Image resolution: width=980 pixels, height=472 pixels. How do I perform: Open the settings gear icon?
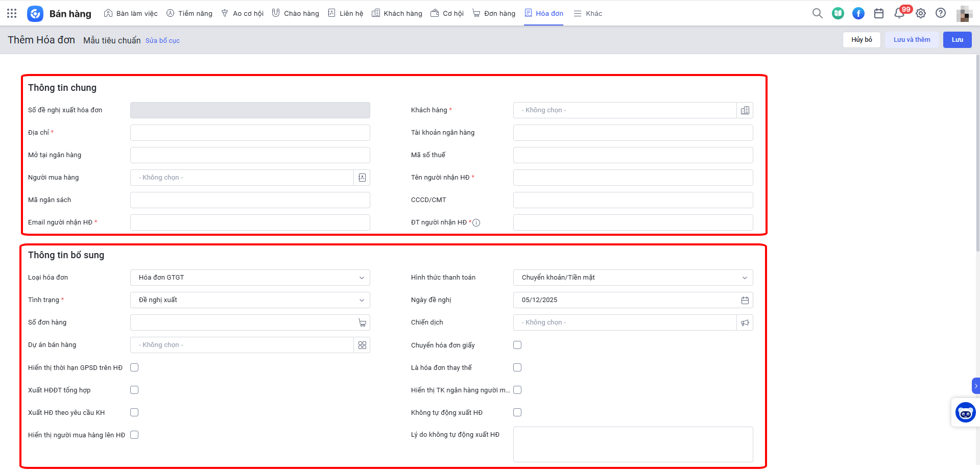pyautogui.click(x=920, y=13)
